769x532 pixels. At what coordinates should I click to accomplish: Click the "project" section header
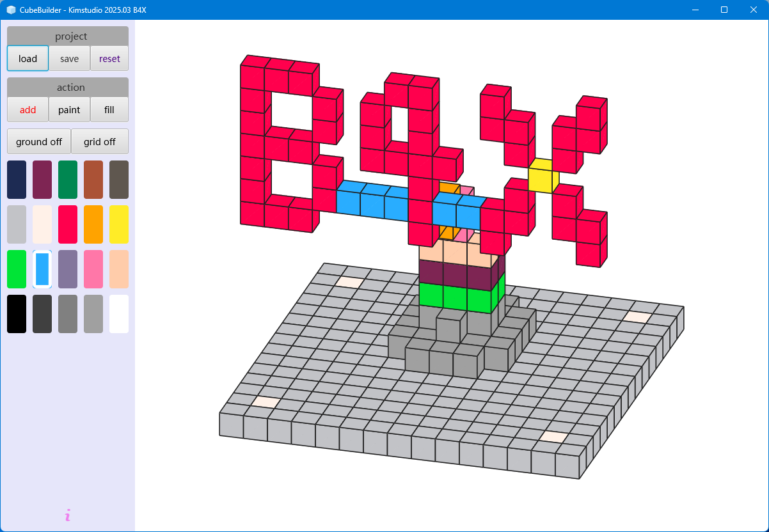click(x=68, y=36)
